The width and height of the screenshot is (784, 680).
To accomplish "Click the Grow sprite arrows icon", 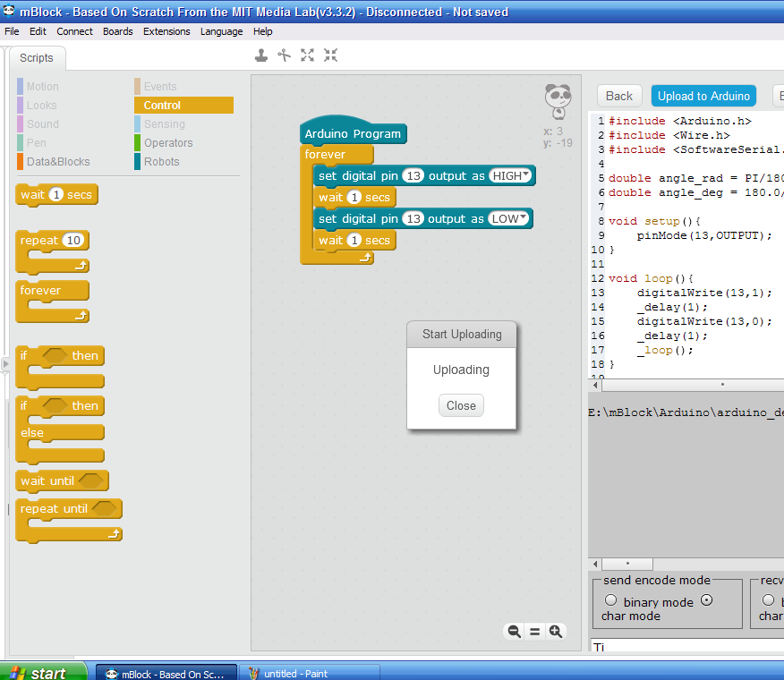I will 308,55.
